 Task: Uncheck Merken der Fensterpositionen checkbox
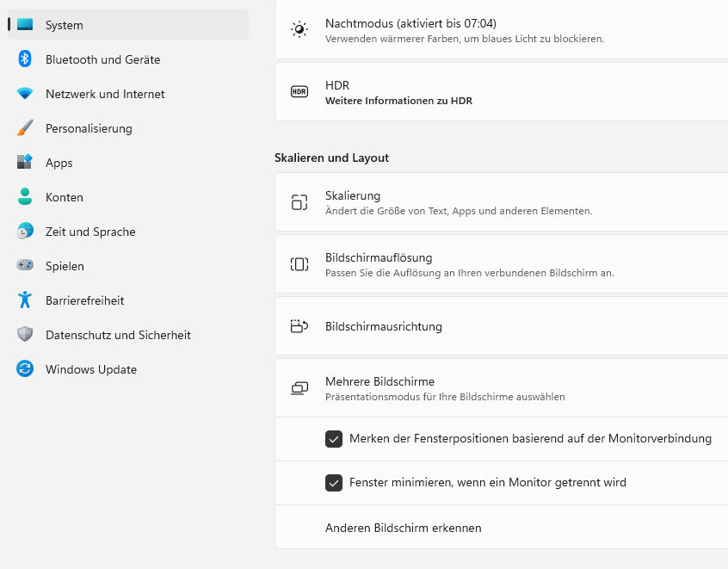(x=334, y=439)
